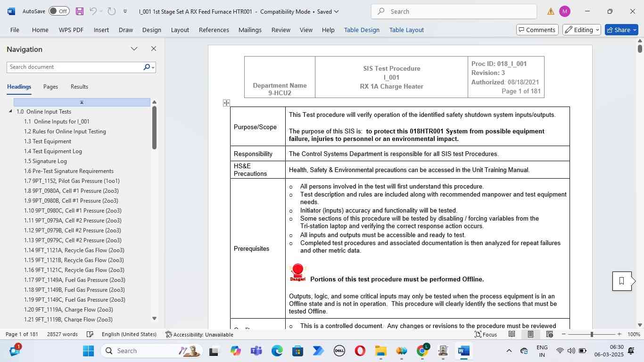Open the References tab
Image resolution: width=644 pixels, height=362 pixels.
click(x=214, y=30)
